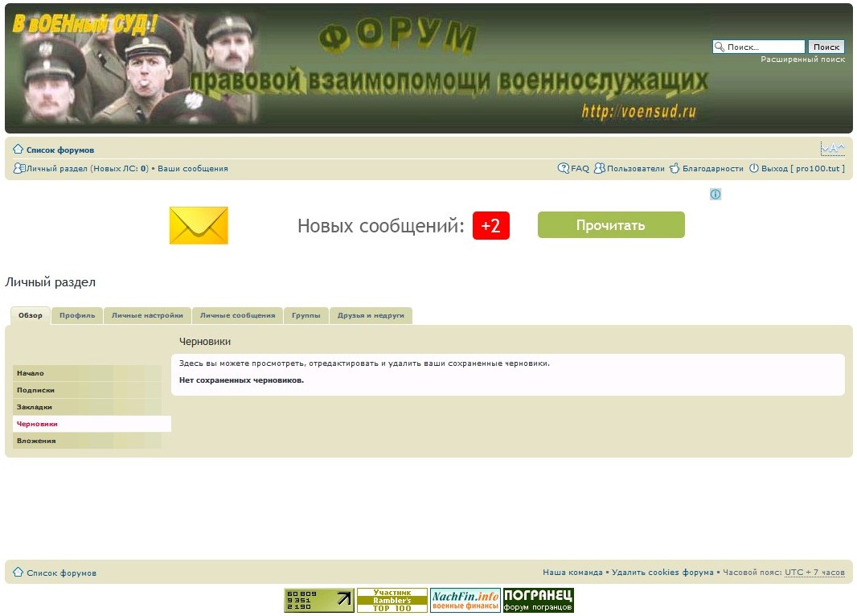This screenshot has height=616, width=857.
Task: Open the Расширенный поиск link
Action: (x=802, y=60)
